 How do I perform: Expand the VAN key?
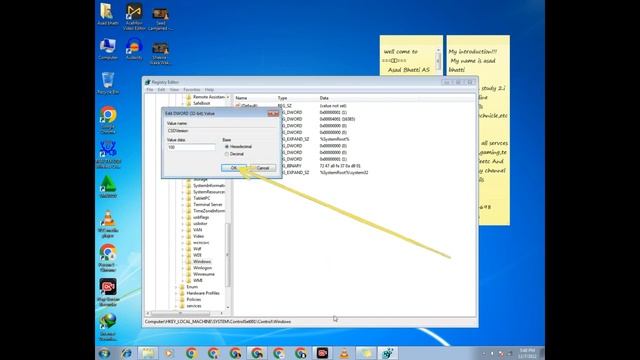[x=183, y=230]
